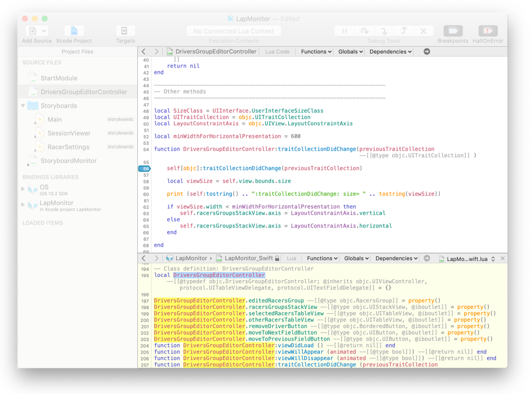This screenshot has width=532, height=394.
Task: Close the lower editor pane
Action: [502, 258]
